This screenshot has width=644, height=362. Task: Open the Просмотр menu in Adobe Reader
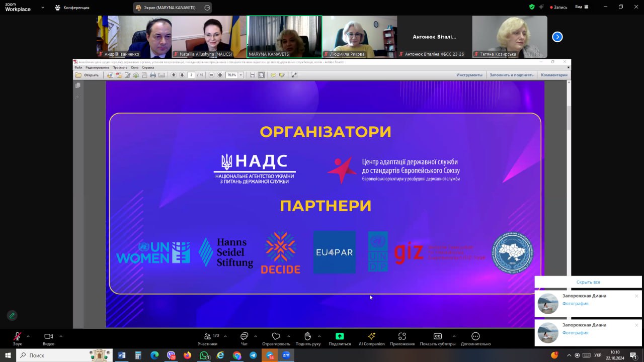point(120,67)
